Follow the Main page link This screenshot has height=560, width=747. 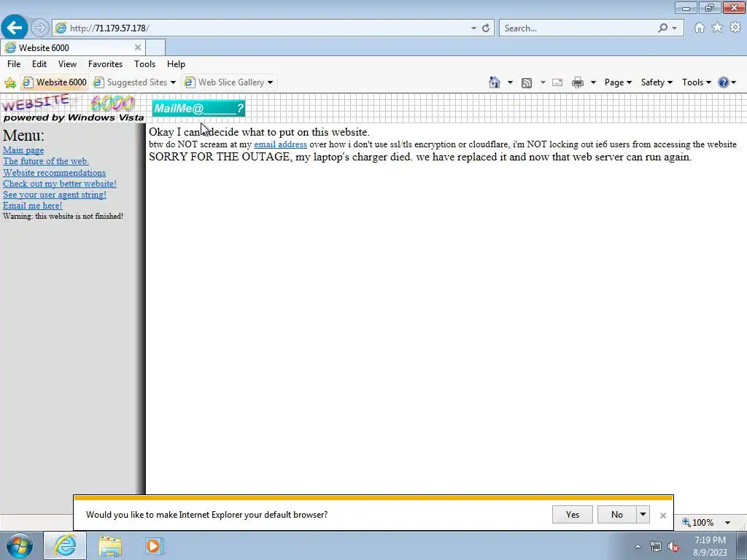coord(23,150)
